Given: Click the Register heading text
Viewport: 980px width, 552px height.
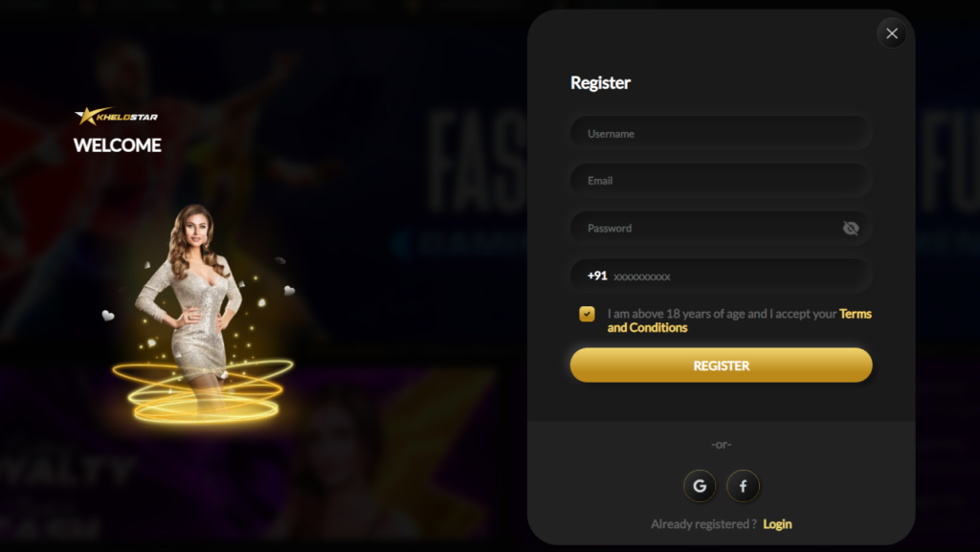Looking at the screenshot, I should pos(600,82).
